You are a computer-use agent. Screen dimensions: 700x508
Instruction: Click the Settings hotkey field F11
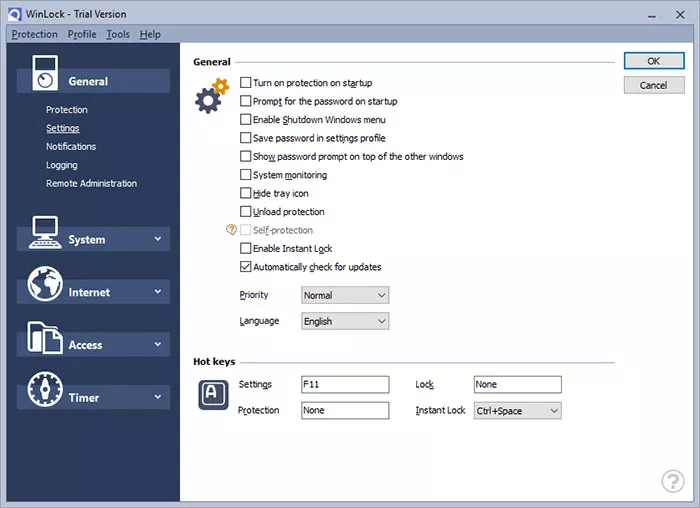pyautogui.click(x=345, y=384)
